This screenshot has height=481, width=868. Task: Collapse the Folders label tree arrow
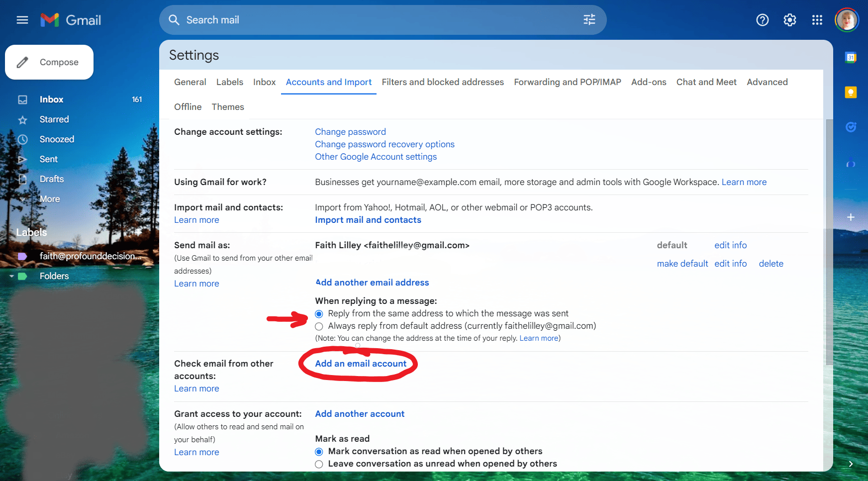[11, 276]
